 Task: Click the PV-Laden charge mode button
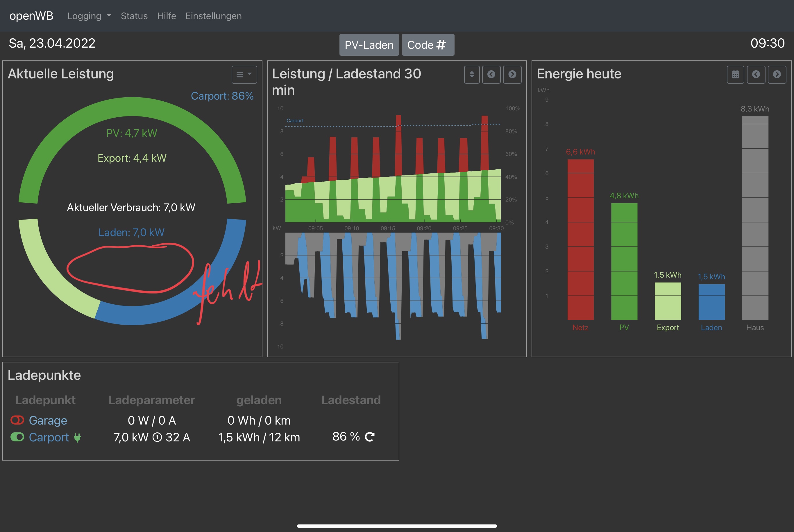369,45
